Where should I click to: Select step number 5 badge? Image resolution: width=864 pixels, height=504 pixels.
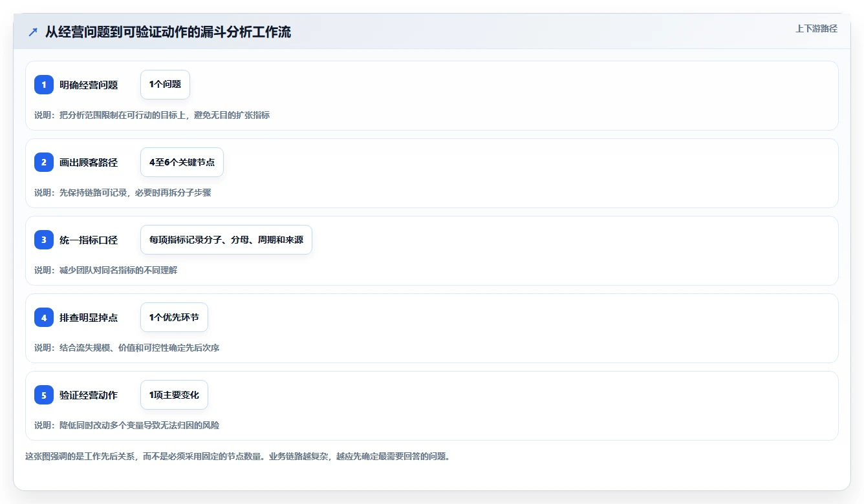44,395
